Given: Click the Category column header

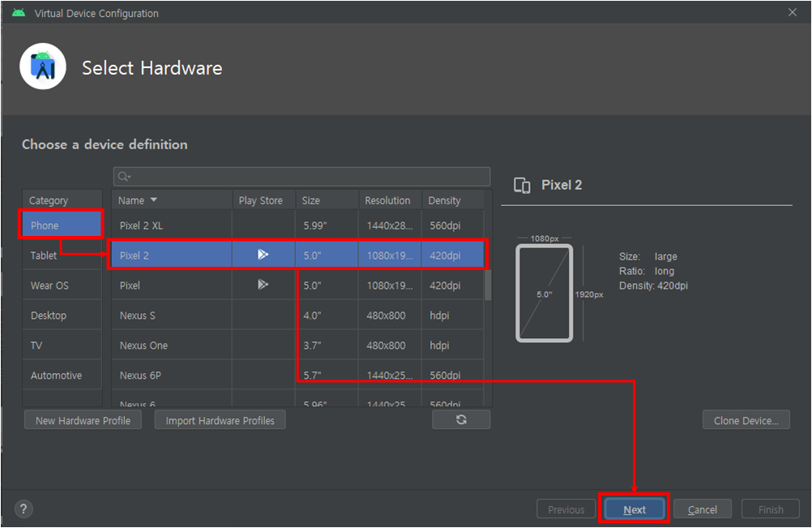Looking at the screenshot, I should (x=62, y=200).
